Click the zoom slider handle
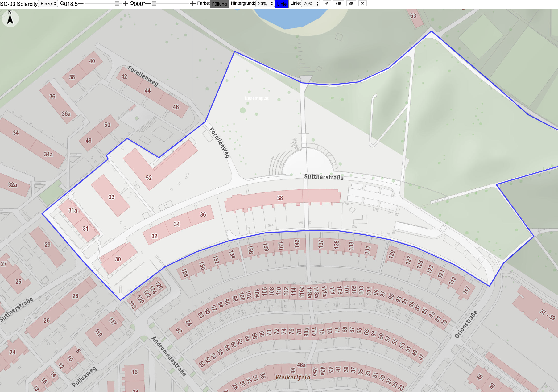 click(117, 3)
